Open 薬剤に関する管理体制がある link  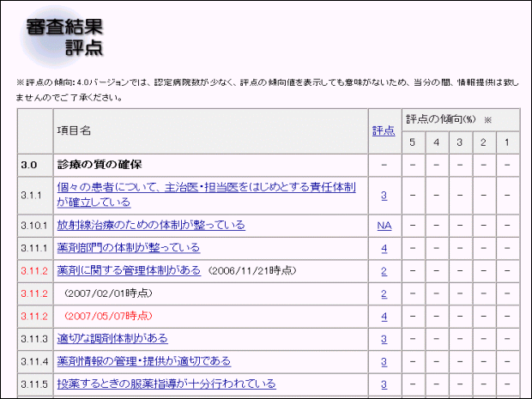[129, 270]
